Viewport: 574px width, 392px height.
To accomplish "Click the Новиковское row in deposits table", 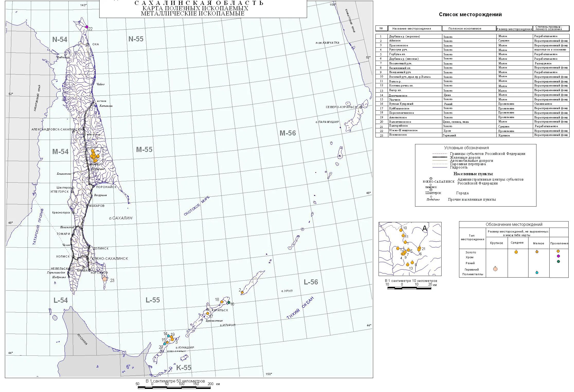I will [398, 135].
